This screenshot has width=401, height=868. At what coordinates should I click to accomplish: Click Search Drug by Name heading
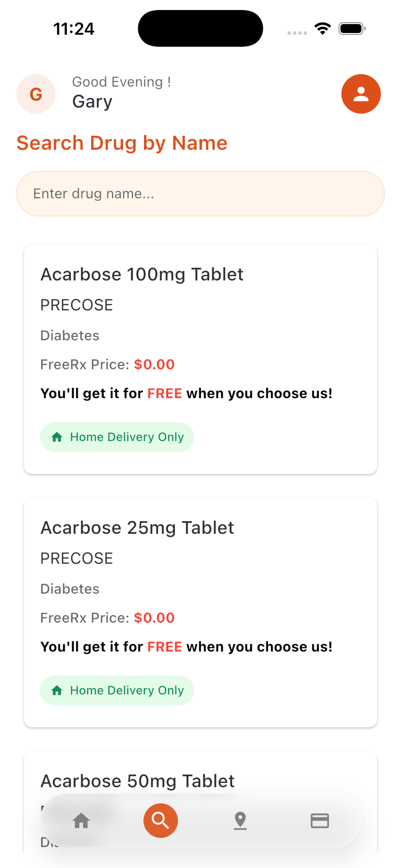[x=122, y=143]
